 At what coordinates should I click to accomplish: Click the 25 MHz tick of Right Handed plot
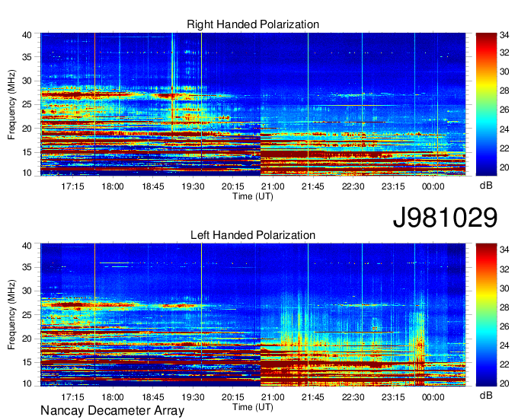point(27,104)
